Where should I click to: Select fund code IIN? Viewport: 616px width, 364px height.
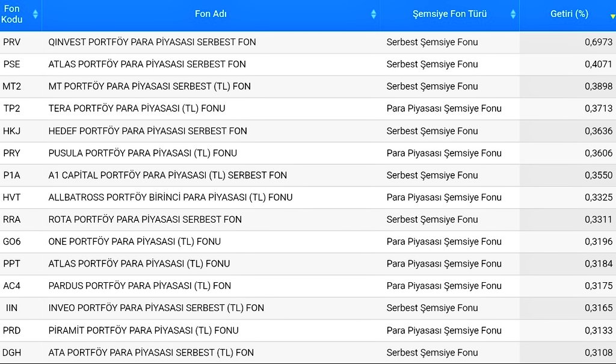coord(12,308)
